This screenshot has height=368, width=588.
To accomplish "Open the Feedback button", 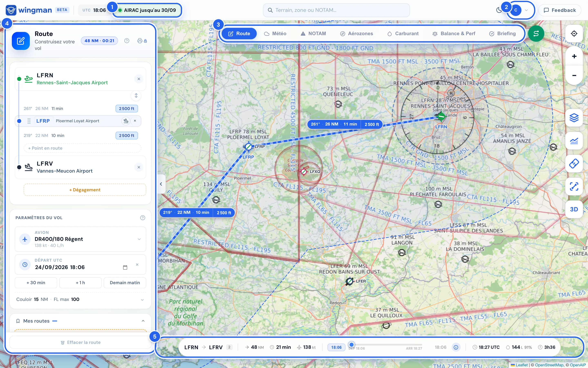I will click(x=560, y=10).
